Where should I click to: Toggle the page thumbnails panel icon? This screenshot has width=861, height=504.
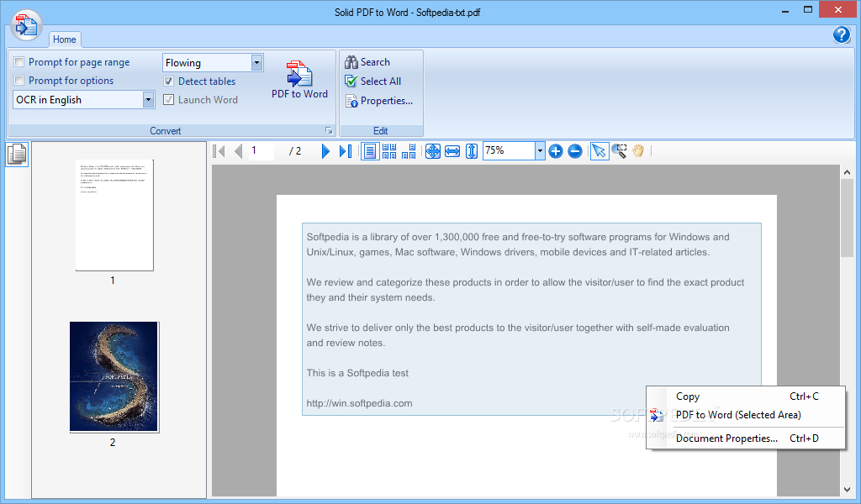tap(17, 154)
